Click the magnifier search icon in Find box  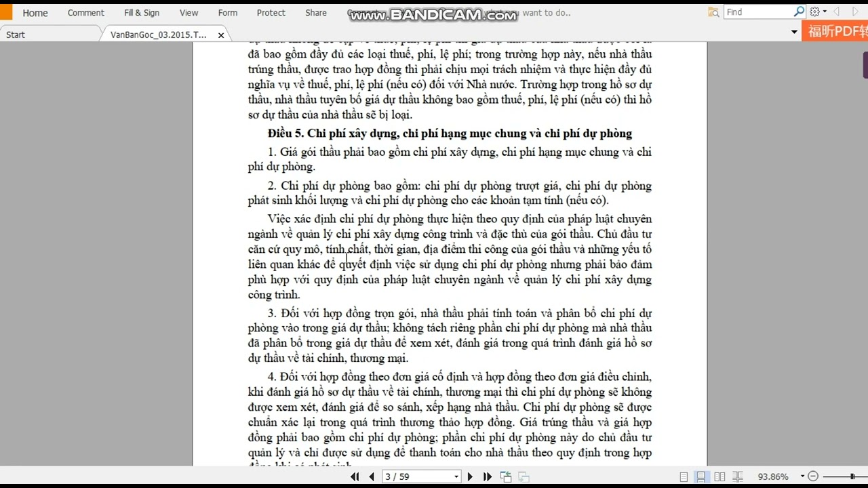pos(799,12)
